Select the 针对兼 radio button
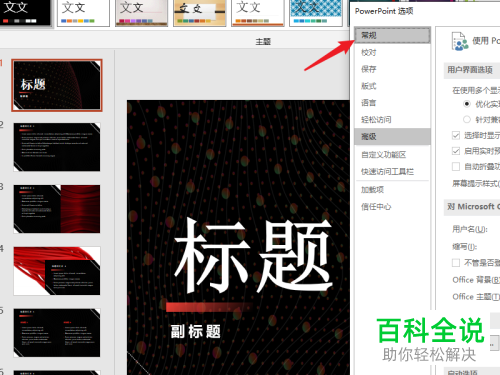The height and width of the screenshot is (375, 500). tap(467, 119)
